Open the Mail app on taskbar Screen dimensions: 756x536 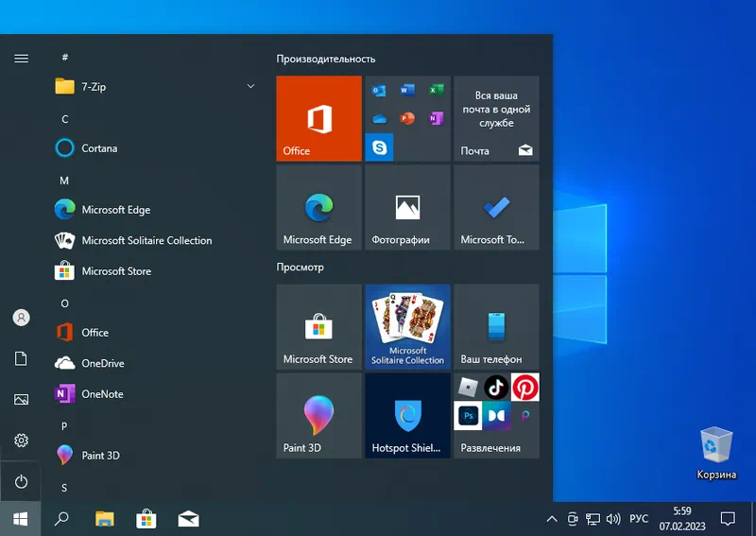pos(188,519)
